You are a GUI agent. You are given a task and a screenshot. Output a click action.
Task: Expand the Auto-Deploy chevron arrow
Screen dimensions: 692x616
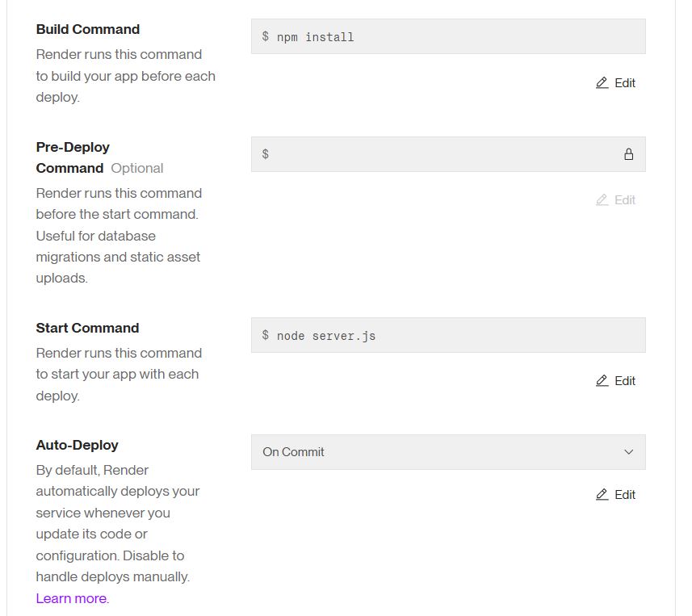(x=629, y=452)
